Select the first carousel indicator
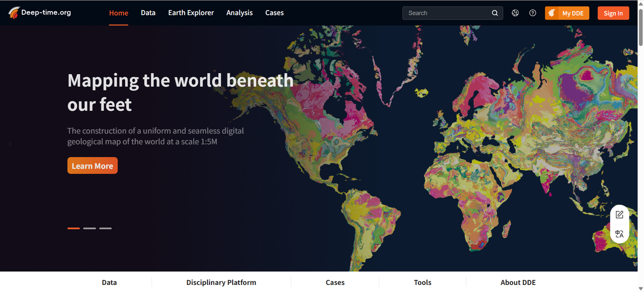The image size is (644, 292). 73,228
